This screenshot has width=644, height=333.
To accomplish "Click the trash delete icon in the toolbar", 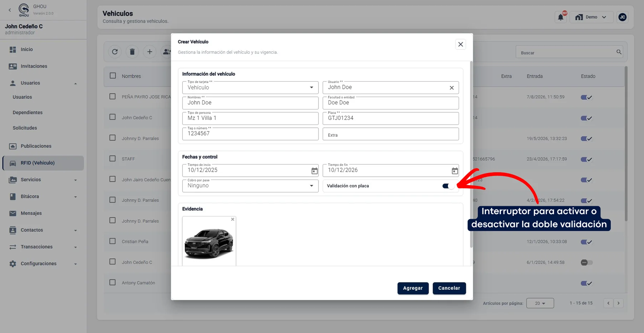I will (132, 52).
